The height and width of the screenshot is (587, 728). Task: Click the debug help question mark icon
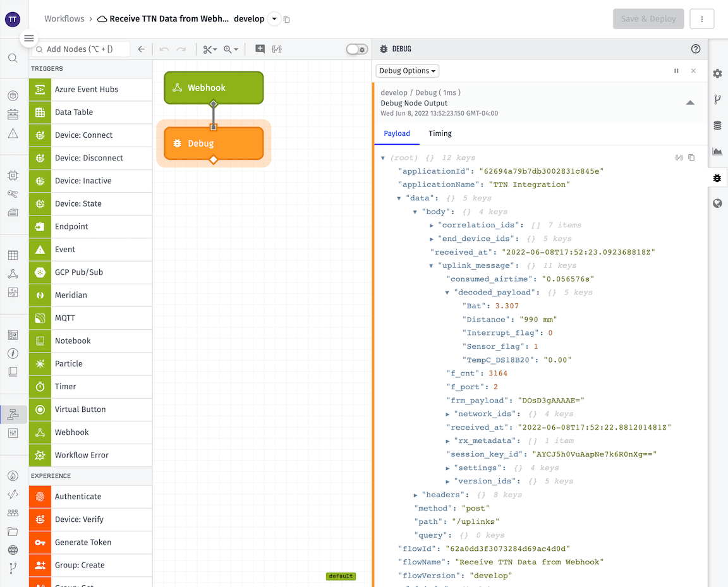click(696, 49)
